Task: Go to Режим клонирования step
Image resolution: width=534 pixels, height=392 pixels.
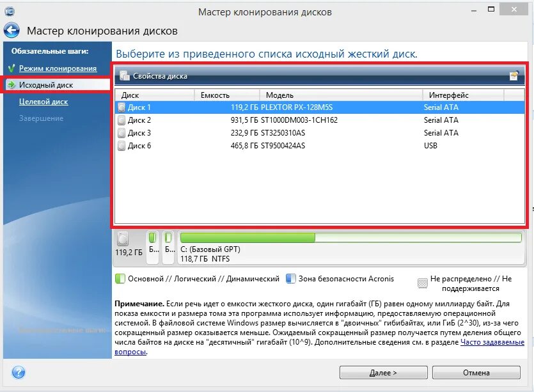Action: (58, 68)
